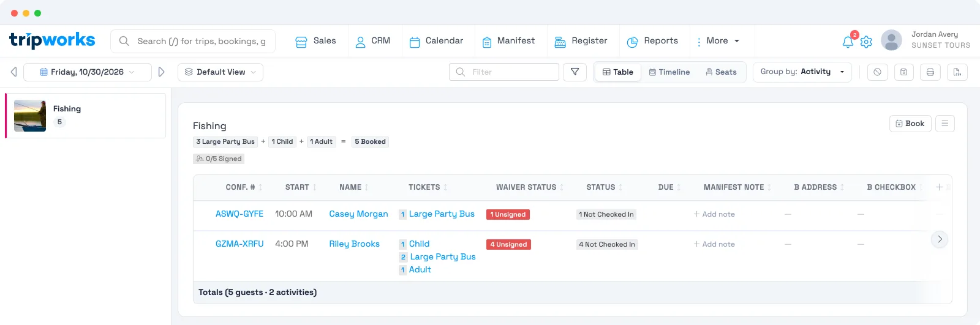
Task: Switch to Timeline view
Action: click(669, 72)
